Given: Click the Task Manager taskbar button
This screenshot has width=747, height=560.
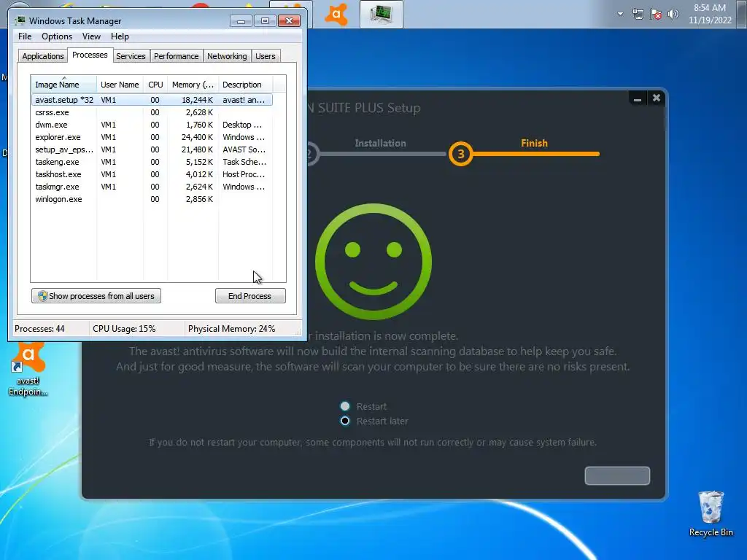Looking at the screenshot, I should point(381,15).
